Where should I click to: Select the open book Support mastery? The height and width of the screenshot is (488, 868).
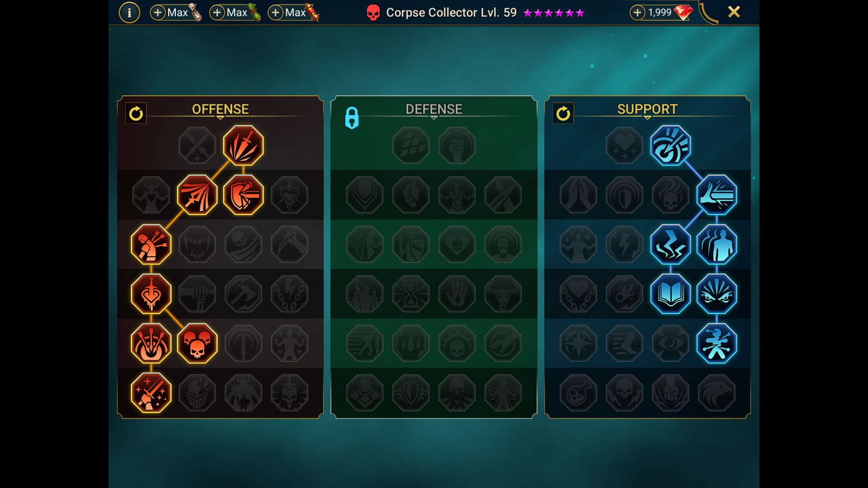[x=670, y=294]
